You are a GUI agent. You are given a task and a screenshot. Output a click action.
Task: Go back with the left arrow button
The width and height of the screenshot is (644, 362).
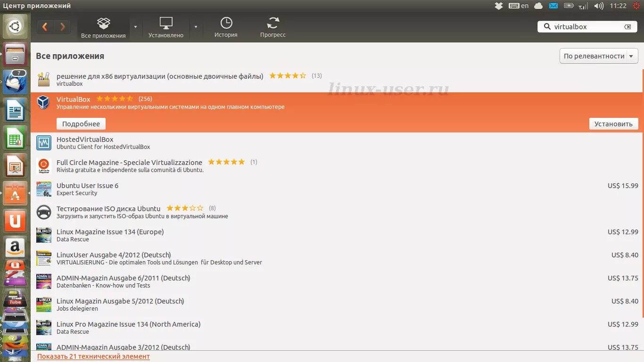tap(45, 27)
